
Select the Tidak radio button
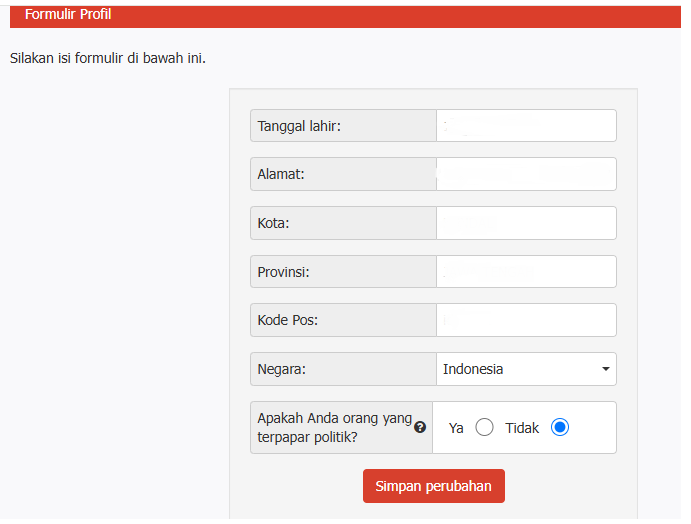pos(560,428)
